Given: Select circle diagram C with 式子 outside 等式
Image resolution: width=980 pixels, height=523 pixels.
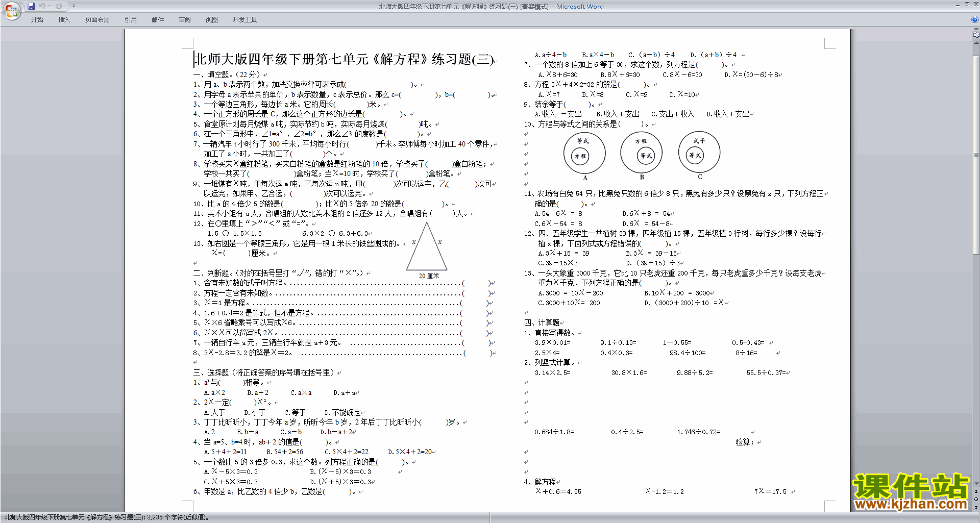Looking at the screenshot, I should click(x=699, y=152).
